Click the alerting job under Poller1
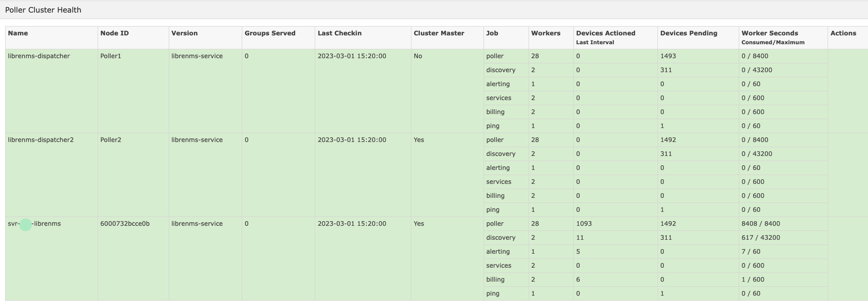This screenshot has width=868, height=304. (498, 84)
